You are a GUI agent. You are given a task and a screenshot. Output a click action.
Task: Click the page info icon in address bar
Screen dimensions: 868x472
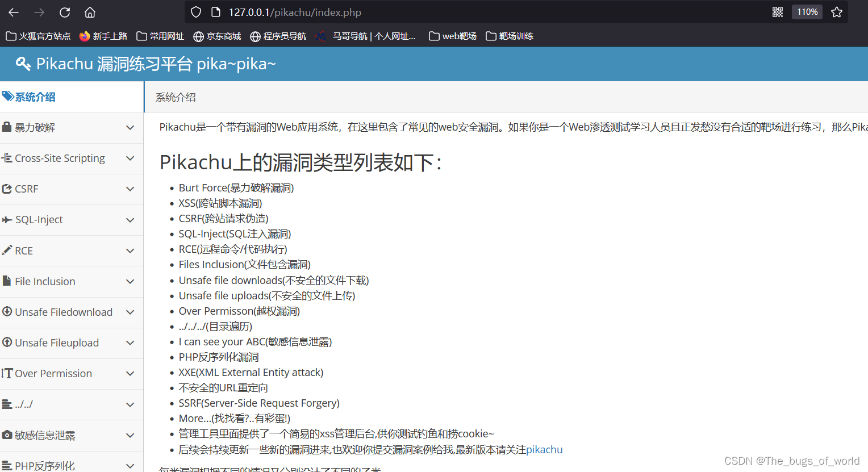pyautogui.click(x=216, y=12)
